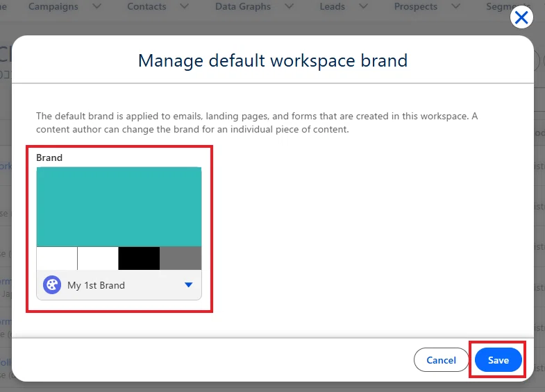Expand the Leads chevron

(363, 6)
